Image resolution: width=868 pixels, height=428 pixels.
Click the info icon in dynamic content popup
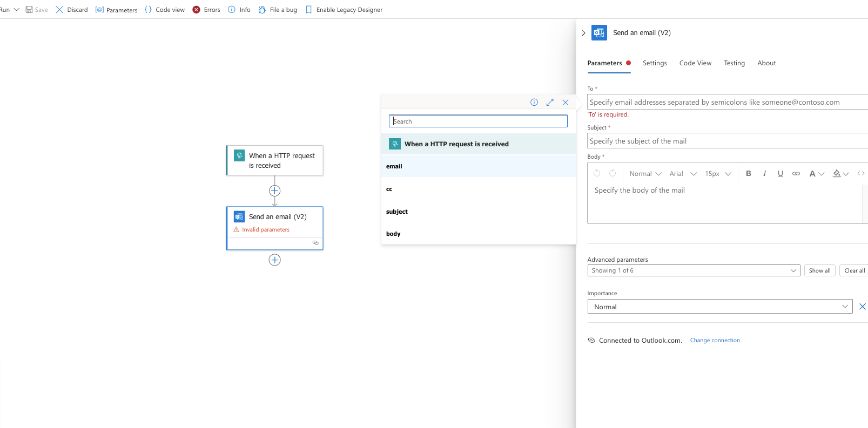[534, 103]
